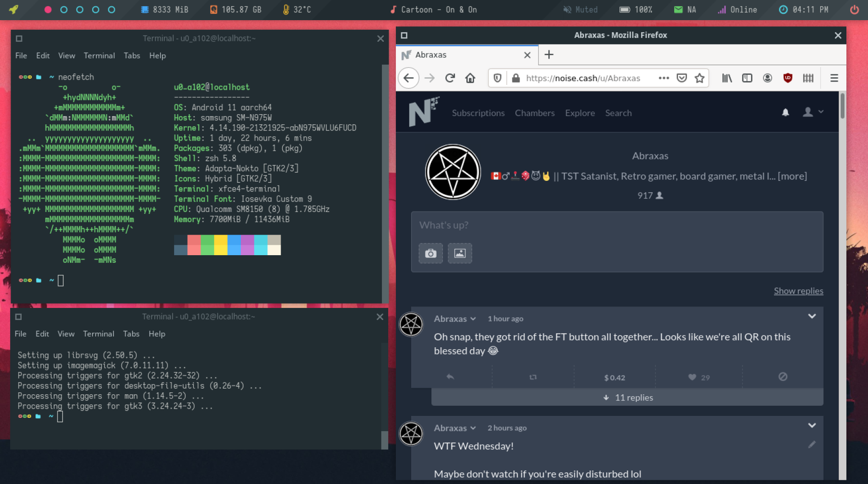Click the clock showing 04:11 PM

pyautogui.click(x=803, y=10)
